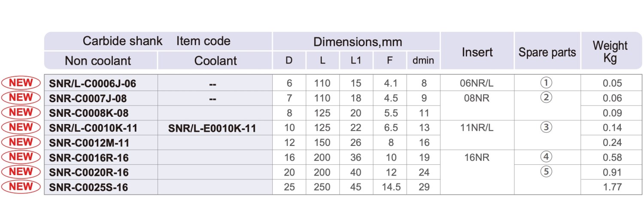644x197 pixels.
Task: Select the 11NR/L insert cell
Action: pyautogui.click(x=477, y=128)
